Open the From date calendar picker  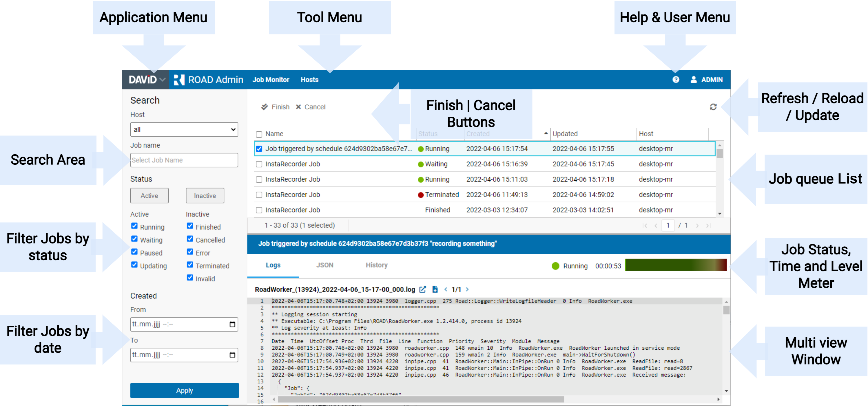coord(232,324)
